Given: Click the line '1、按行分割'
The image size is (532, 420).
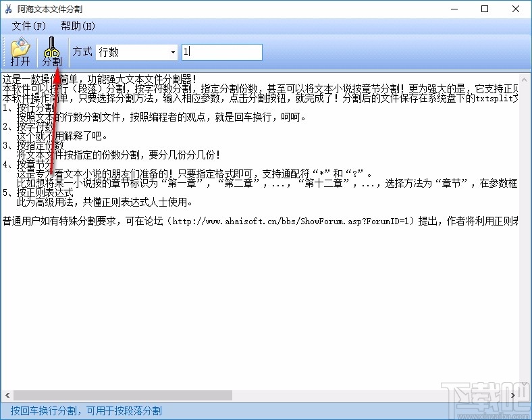Looking at the screenshot, I should point(28,108).
